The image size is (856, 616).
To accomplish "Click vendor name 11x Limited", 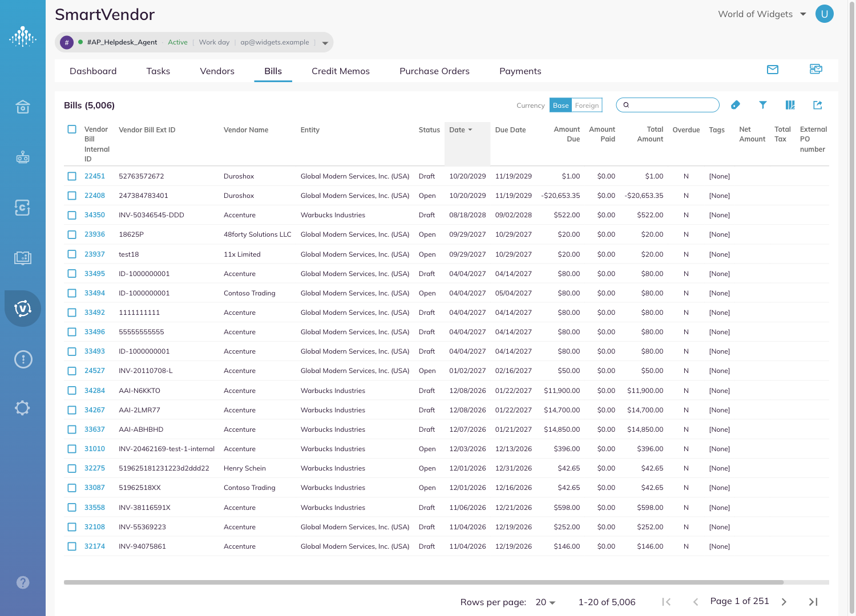I will pos(242,254).
